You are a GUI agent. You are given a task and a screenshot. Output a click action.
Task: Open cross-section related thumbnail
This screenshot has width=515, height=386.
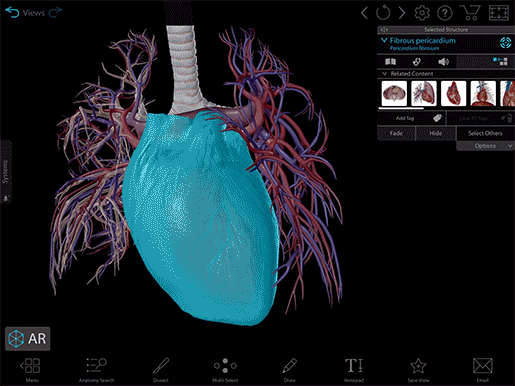pos(394,93)
